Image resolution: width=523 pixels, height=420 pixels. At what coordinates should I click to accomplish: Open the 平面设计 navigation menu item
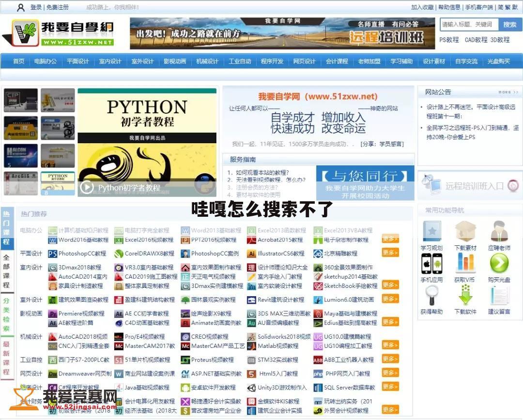pyautogui.click(x=77, y=61)
